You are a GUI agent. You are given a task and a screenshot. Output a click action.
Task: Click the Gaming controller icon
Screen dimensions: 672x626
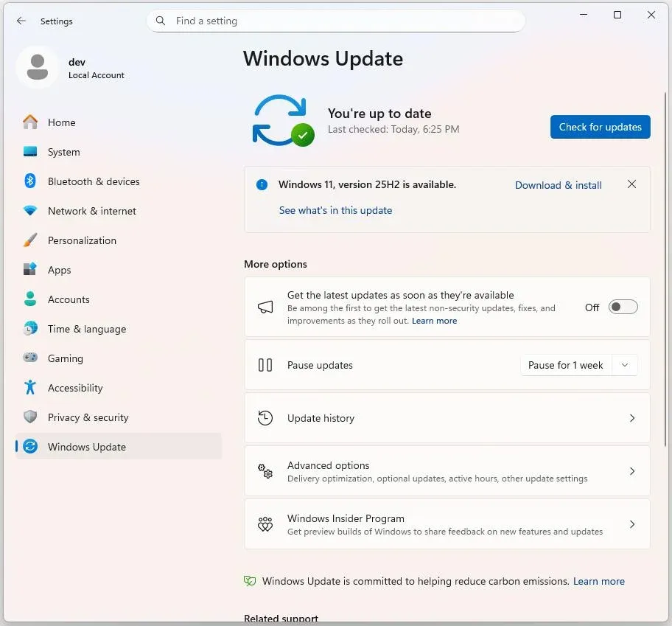coord(30,358)
